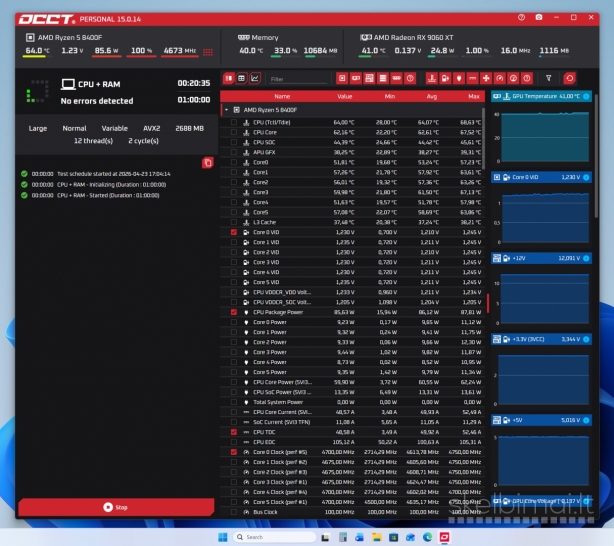Toggle the voltage sensor type icon

(445, 78)
